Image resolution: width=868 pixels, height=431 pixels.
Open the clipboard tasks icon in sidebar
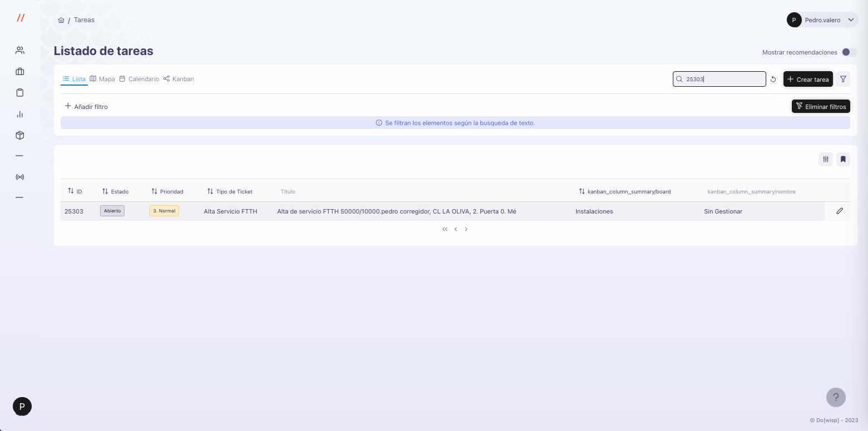20,93
